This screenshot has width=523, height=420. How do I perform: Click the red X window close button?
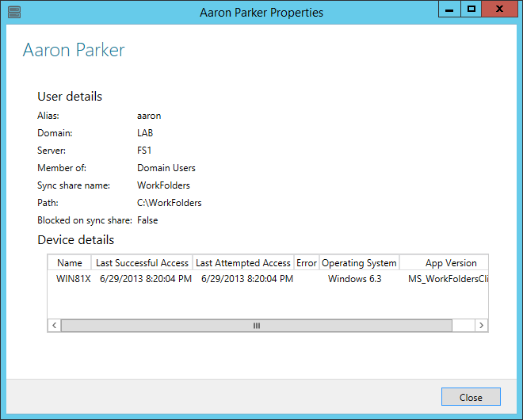tap(499, 10)
